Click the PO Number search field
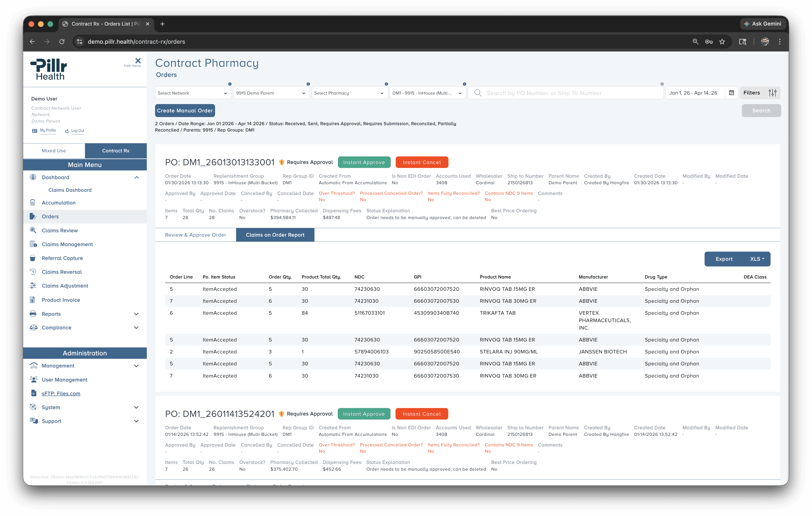 click(x=570, y=93)
